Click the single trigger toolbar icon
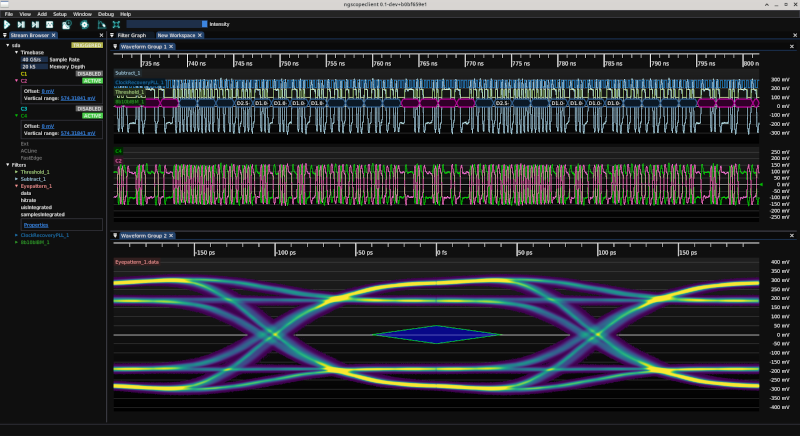The width and height of the screenshot is (800, 436). tap(21, 24)
